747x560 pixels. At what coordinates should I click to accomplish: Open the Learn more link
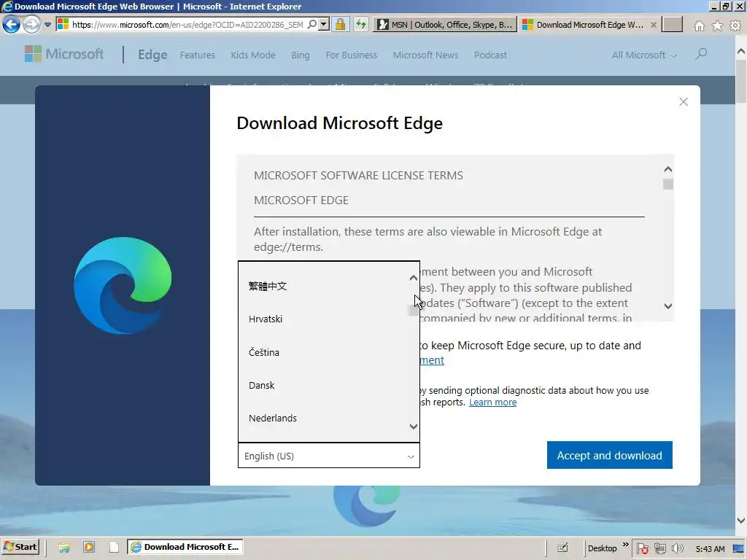492,402
